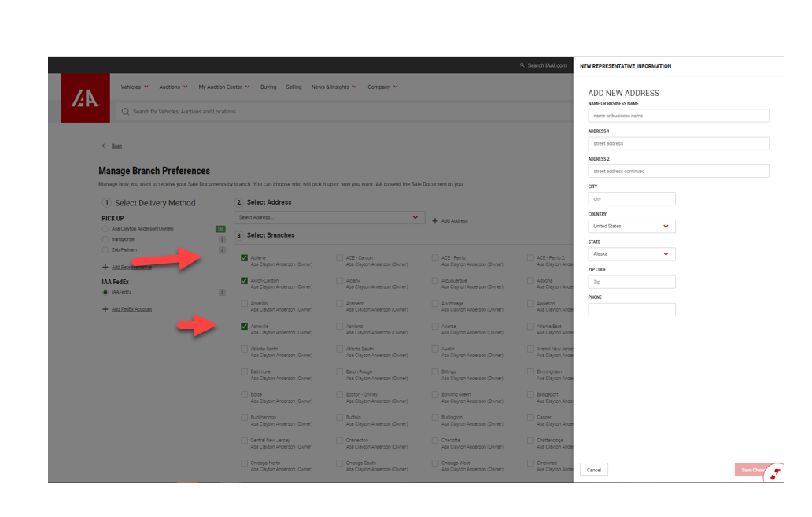Click the search magnifier icon in vehicle search
The height and width of the screenshot is (517, 812).
coord(125,112)
